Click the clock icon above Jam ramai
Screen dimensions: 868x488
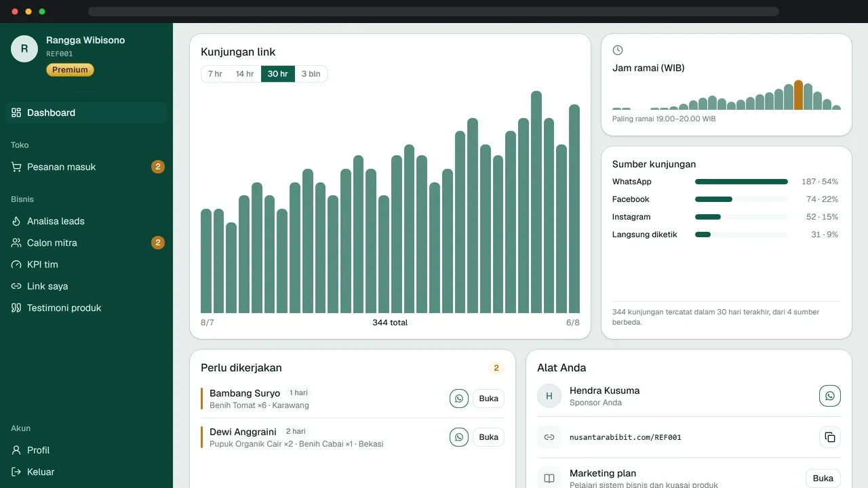(618, 50)
